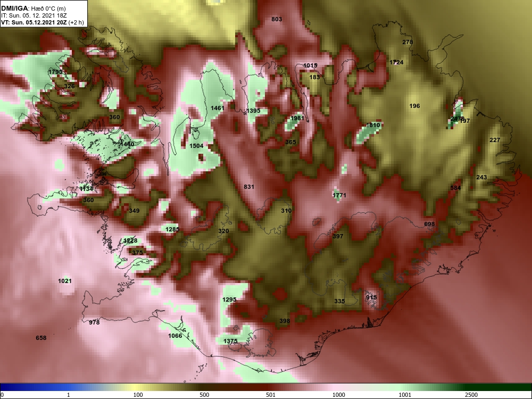The image size is (532, 399).
Task: Click the map value 1771
Action: click(339, 195)
